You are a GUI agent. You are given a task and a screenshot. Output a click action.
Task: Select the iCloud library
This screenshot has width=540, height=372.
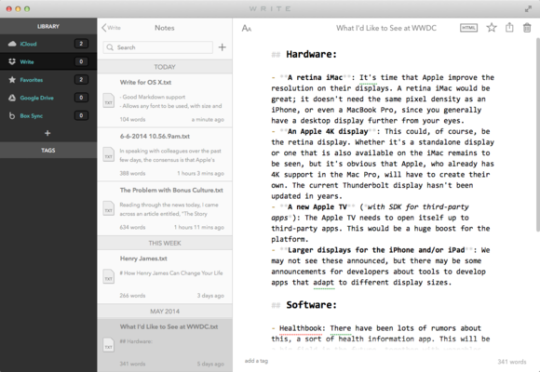48,44
